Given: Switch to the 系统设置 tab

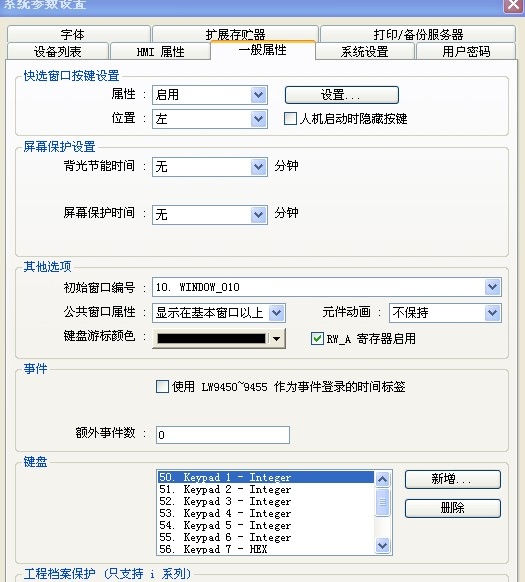Looking at the screenshot, I should (x=365, y=51).
